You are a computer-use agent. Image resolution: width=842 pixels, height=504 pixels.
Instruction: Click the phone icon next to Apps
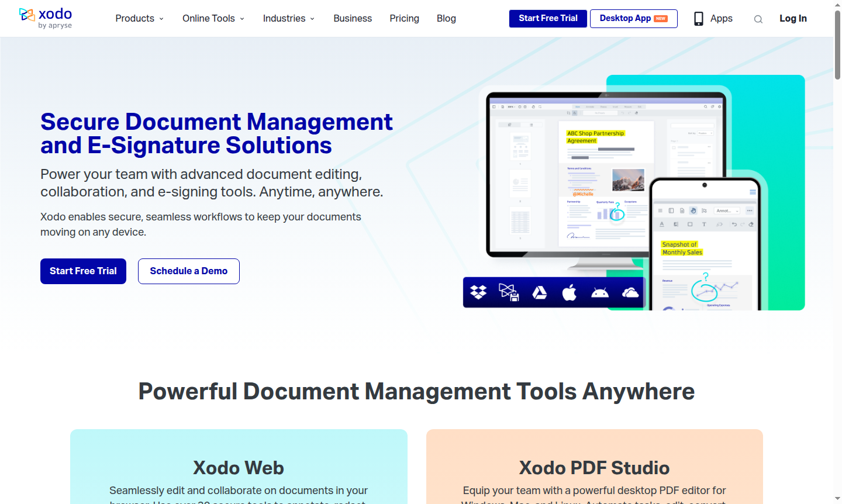pos(698,18)
